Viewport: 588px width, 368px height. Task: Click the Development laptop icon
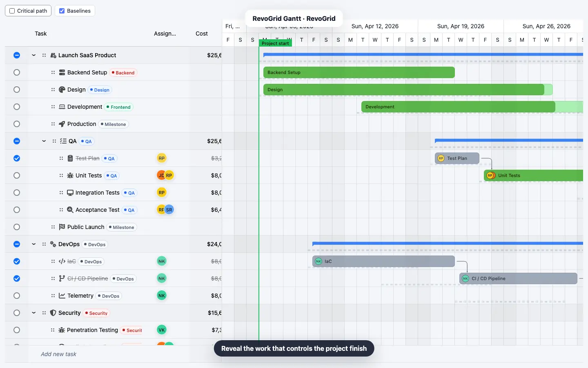pos(62,107)
